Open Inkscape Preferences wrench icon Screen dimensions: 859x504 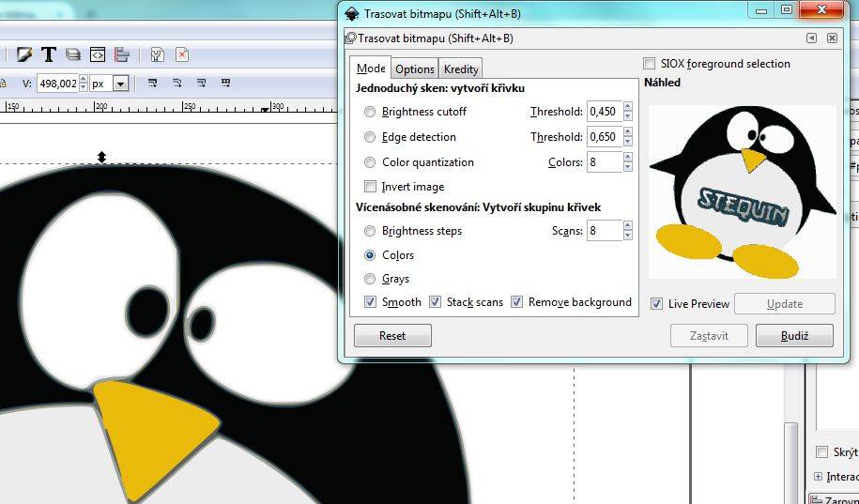coord(157,54)
